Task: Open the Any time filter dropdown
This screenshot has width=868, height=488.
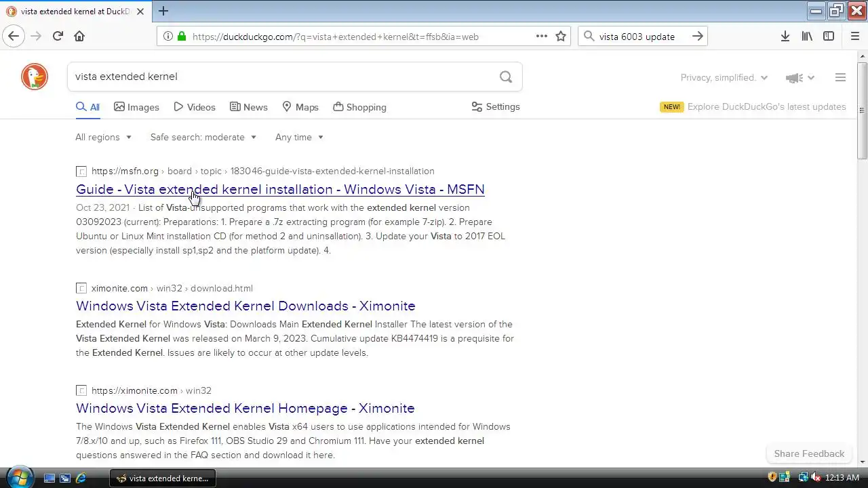Action: (x=299, y=137)
